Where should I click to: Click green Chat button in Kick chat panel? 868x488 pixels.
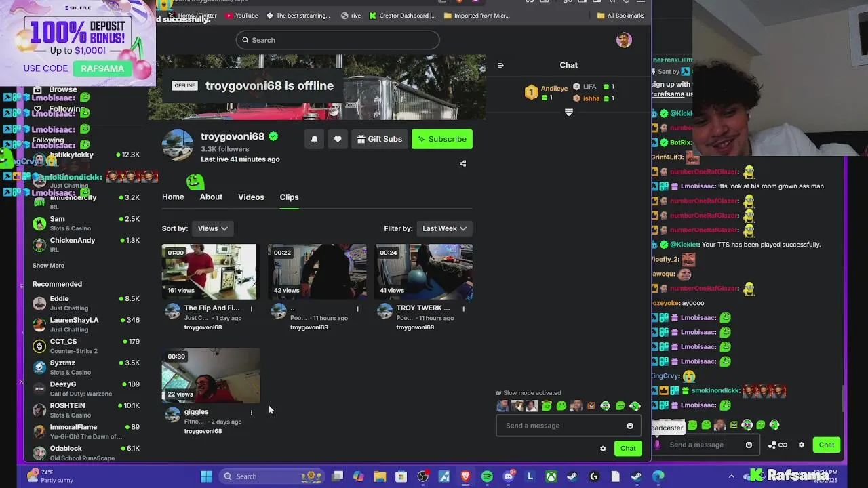(x=628, y=448)
